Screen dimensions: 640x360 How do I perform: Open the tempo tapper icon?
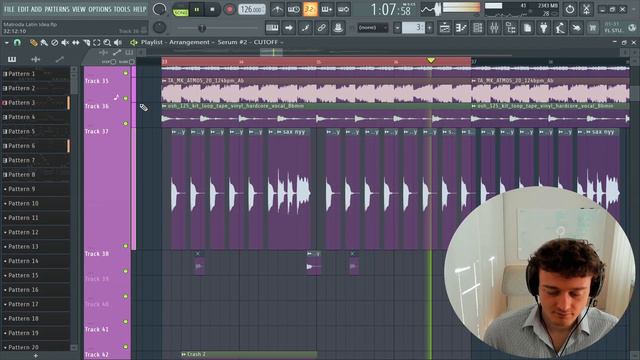[x=560, y=28]
